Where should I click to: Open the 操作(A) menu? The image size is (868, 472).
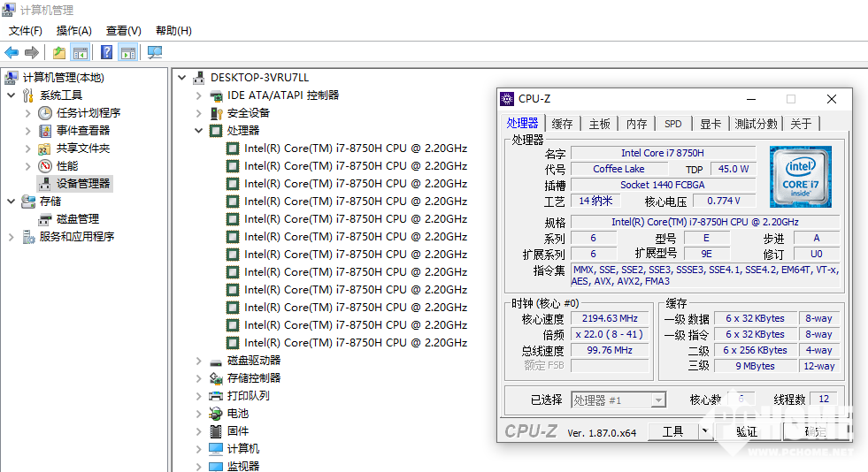[x=74, y=30]
